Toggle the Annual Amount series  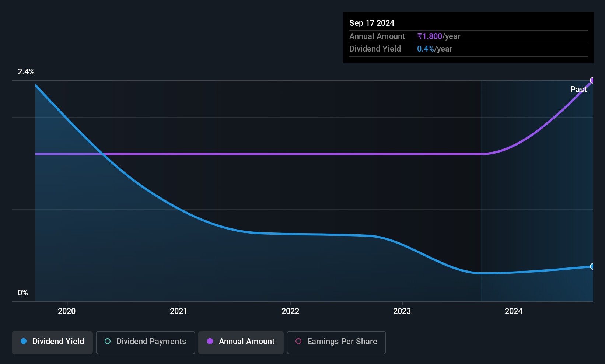241,342
